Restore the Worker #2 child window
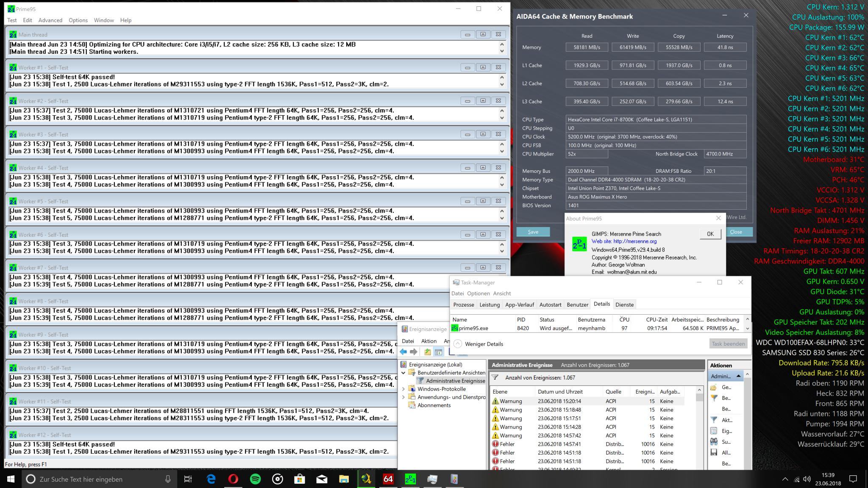This screenshot has height=488, width=868. click(x=483, y=101)
